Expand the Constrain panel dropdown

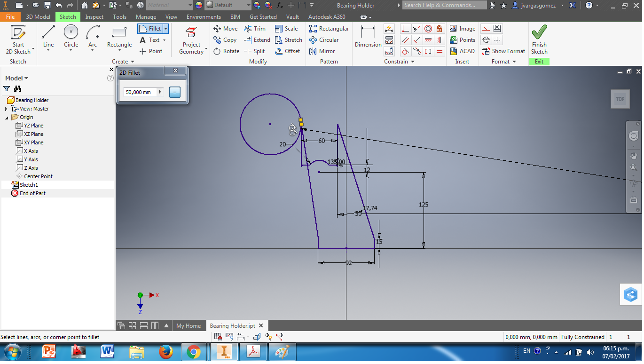[x=412, y=62]
